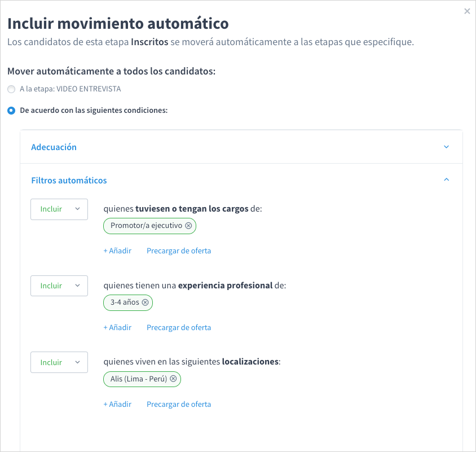476x452 pixels.
Task: Select the "Promotor/a ejecutivo" tag chip
Action: (146, 226)
